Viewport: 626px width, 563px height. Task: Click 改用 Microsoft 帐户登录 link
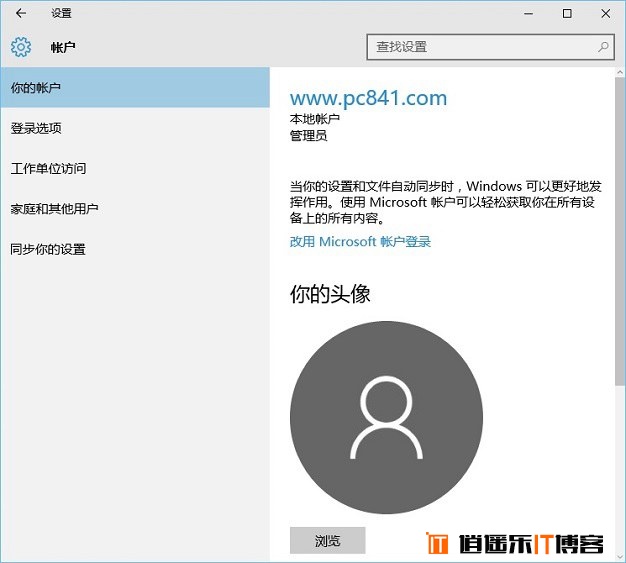tap(360, 242)
